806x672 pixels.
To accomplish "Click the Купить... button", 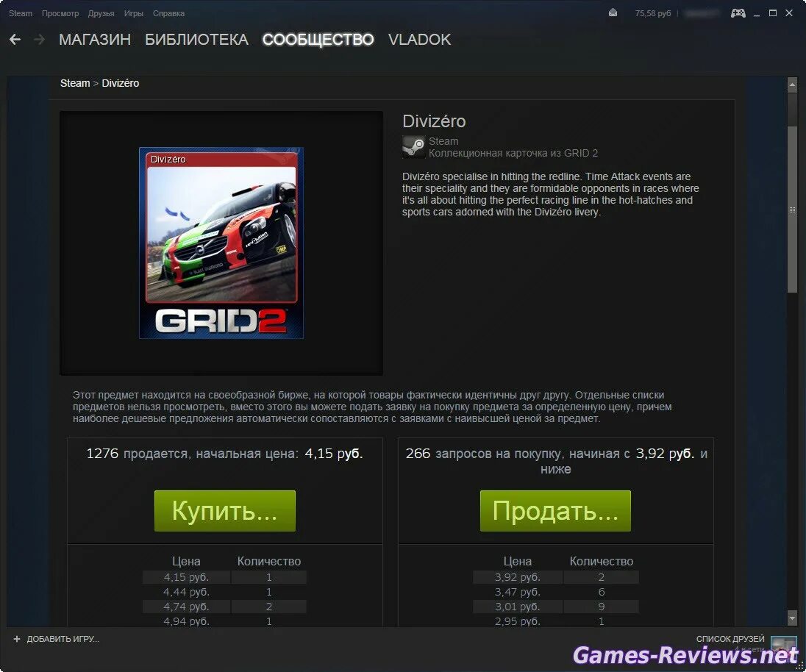I will [x=224, y=511].
